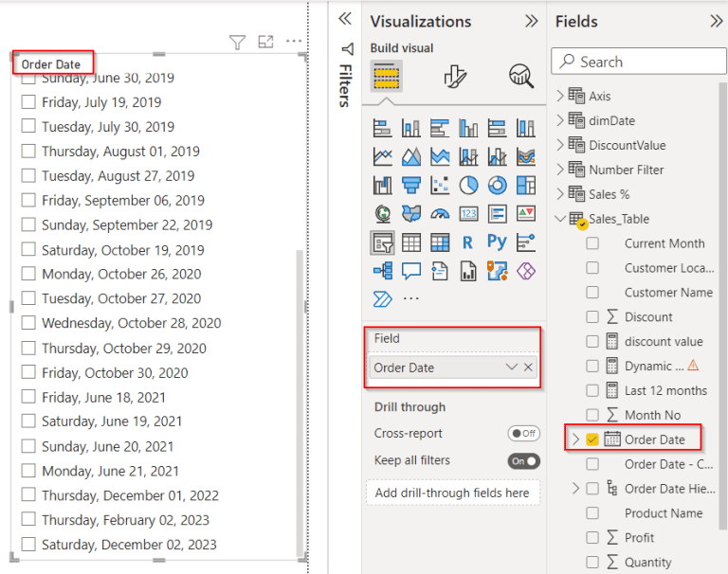728x574 pixels.
Task: Uncheck the Order Date field checkbox
Action: pyautogui.click(x=592, y=439)
